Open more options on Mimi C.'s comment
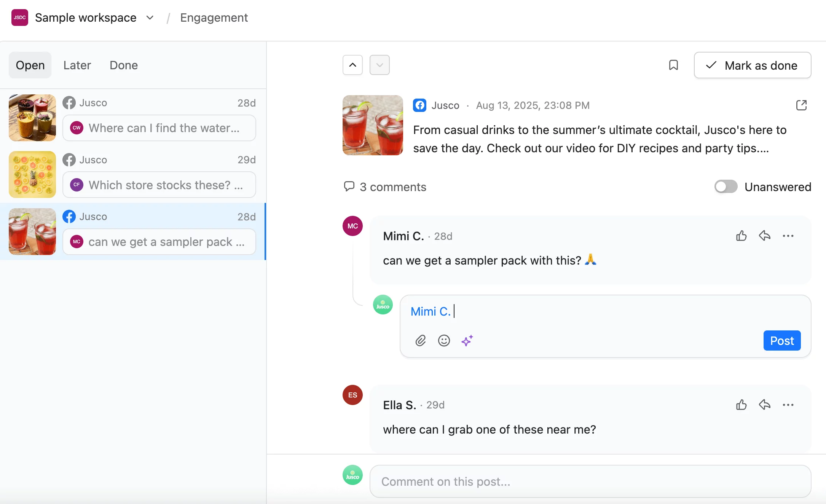826x504 pixels. (x=788, y=236)
